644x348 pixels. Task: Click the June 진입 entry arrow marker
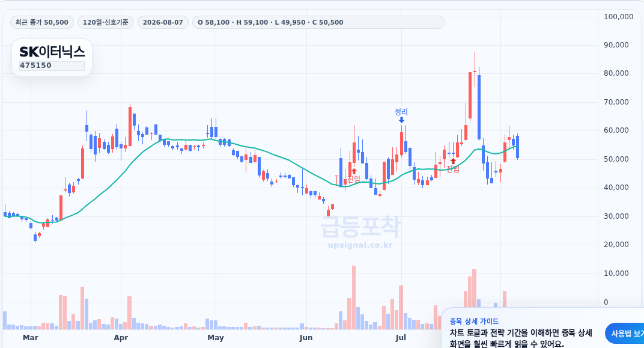(354, 171)
